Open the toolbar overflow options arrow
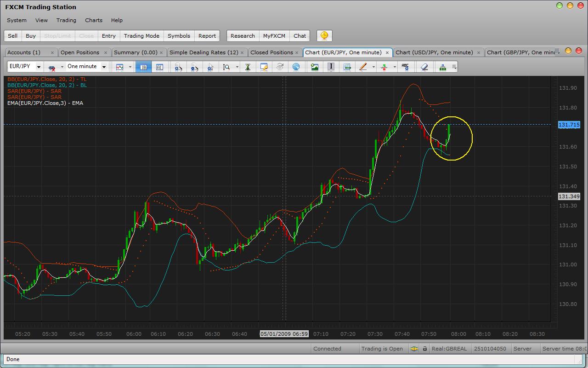This screenshot has width=588, height=368. [x=454, y=67]
